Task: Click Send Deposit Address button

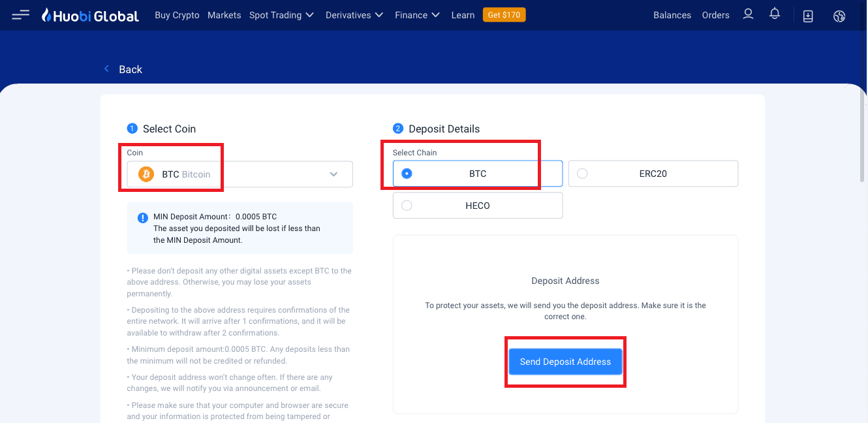Action: [565, 362]
